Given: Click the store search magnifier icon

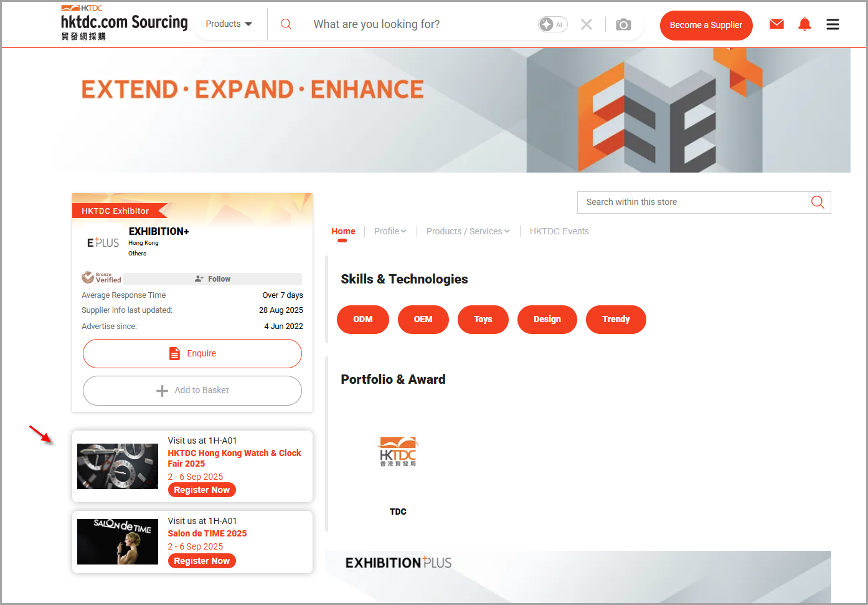Looking at the screenshot, I should click(818, 202).
